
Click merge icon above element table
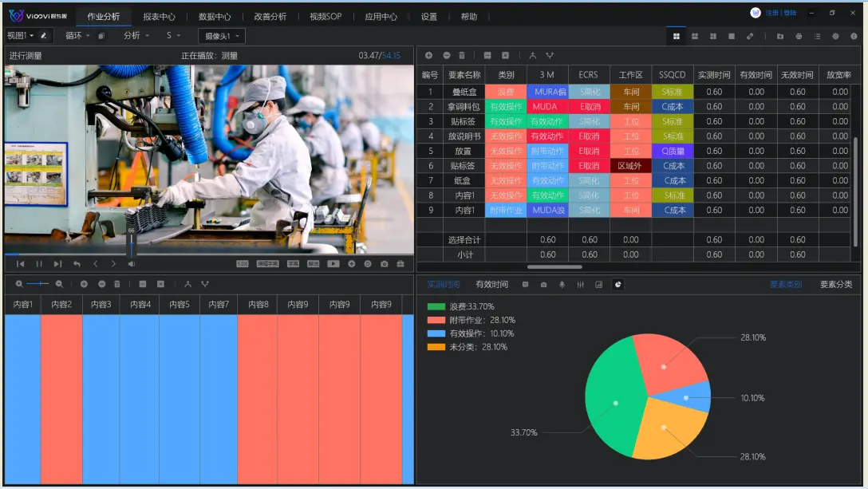[x=532, y=55]
